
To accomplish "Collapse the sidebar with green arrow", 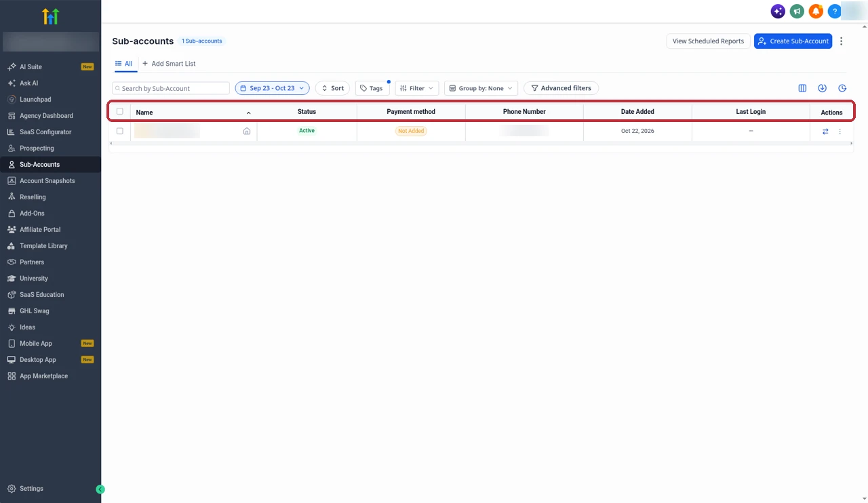I will [100, 489].
